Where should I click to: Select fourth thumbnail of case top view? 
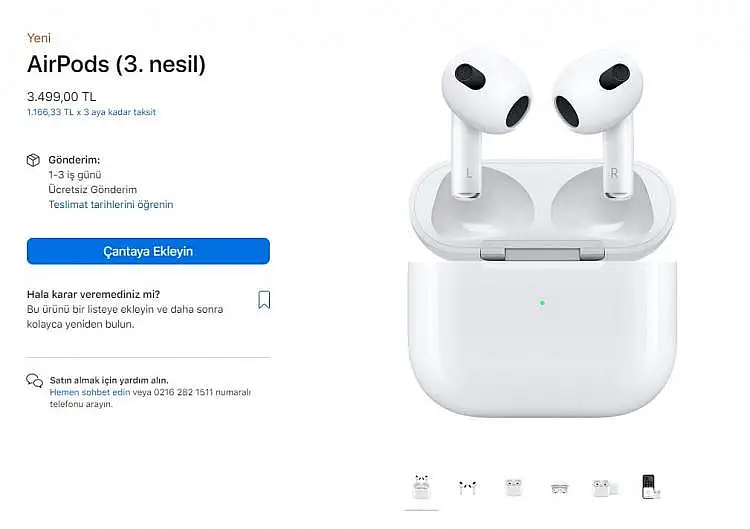tap(559, 488)
